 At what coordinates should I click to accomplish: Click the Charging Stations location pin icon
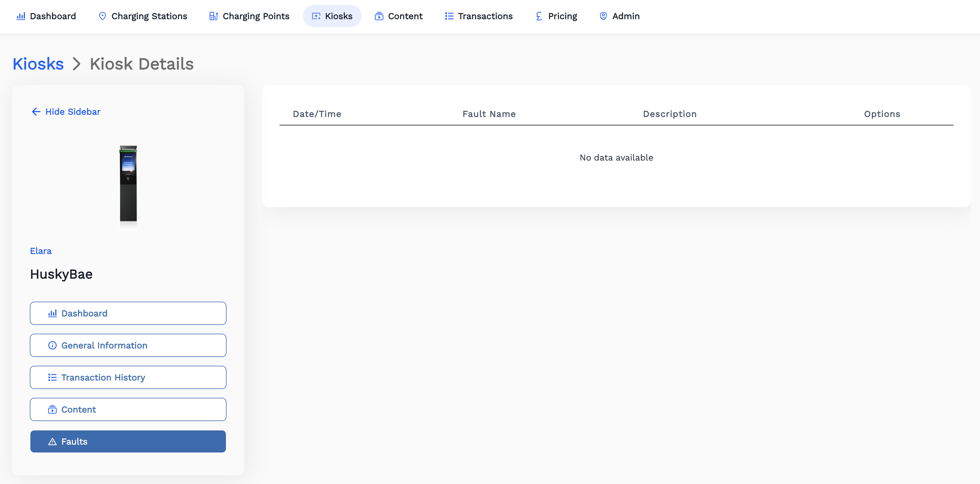102,16
